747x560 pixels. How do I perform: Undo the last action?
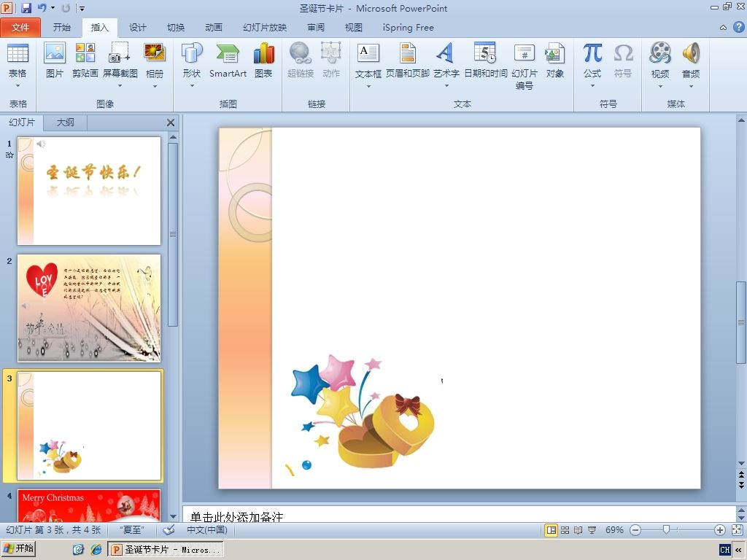coord(42,8)
